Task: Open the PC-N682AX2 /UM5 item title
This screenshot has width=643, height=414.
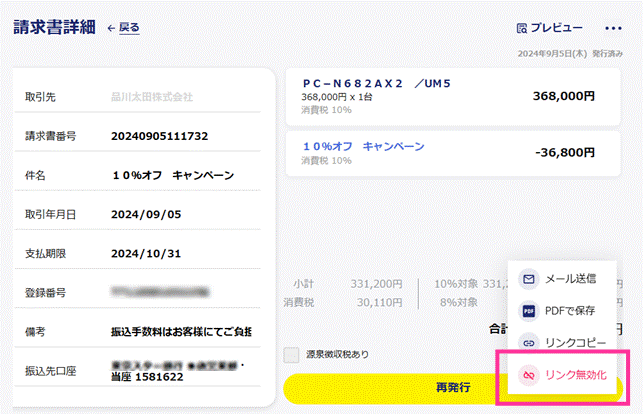Action: [376, 84]
